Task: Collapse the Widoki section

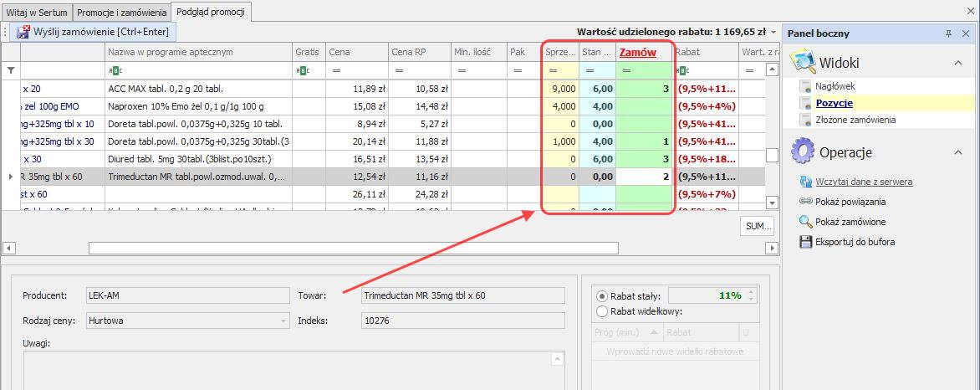Action: click(x=957, y=63)
